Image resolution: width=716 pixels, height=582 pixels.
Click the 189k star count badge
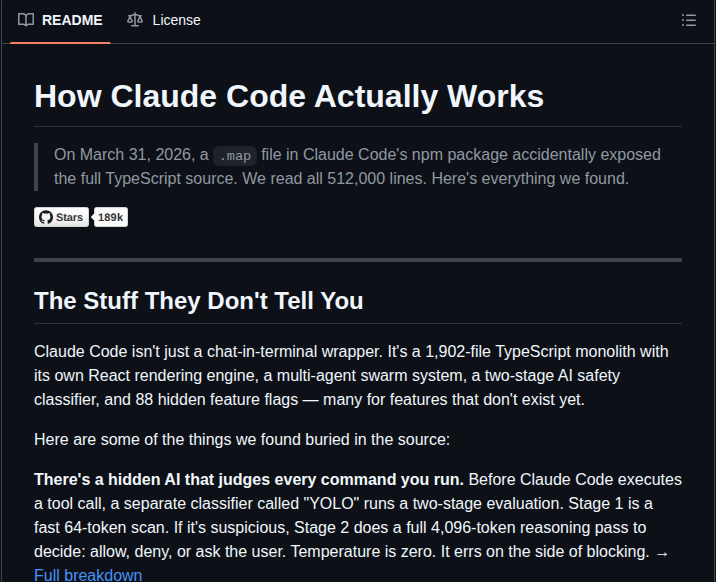coord(111,217)
